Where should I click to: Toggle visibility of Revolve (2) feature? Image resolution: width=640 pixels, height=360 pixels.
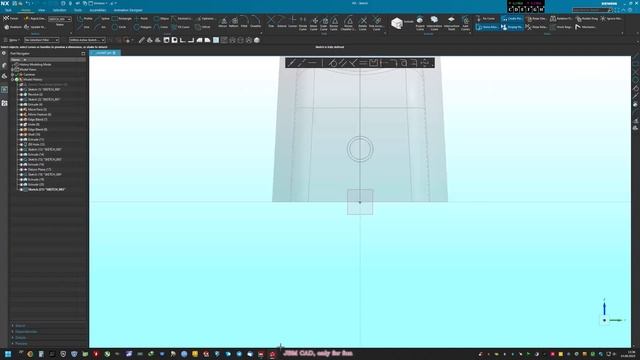(x=21, y=94)
